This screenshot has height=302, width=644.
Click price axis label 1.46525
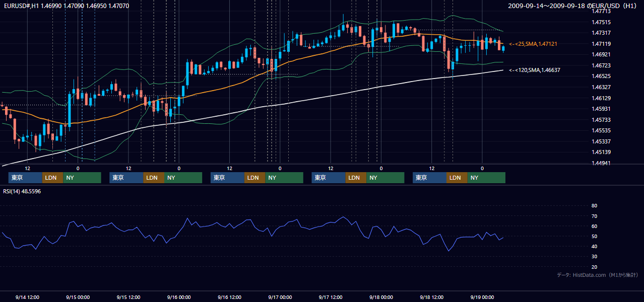(601, 76)
